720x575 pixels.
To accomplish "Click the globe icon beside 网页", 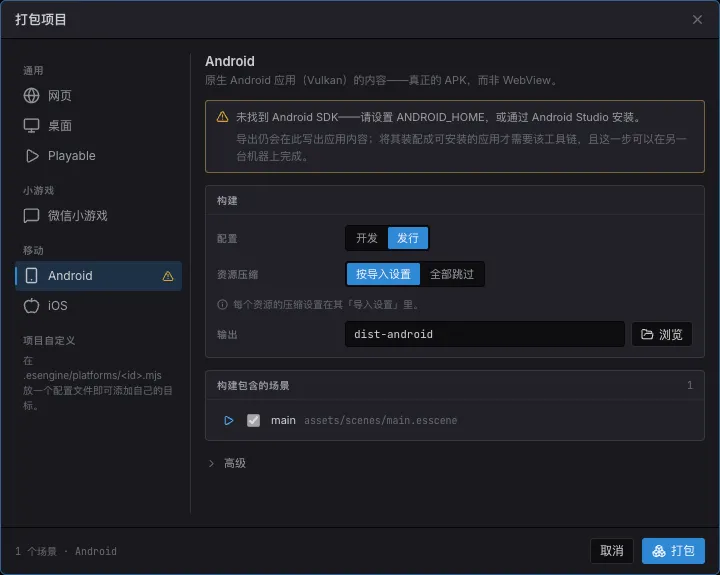I will click(31, 96).
